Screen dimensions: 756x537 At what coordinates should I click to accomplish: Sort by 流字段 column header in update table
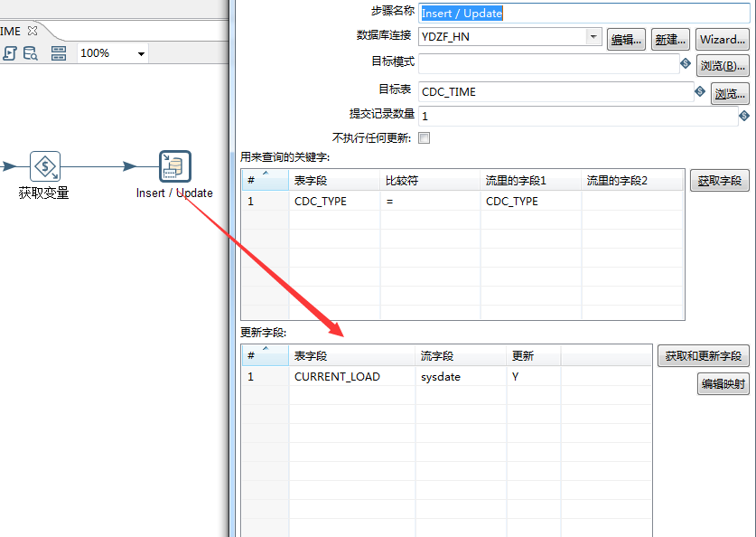[461, 356]
